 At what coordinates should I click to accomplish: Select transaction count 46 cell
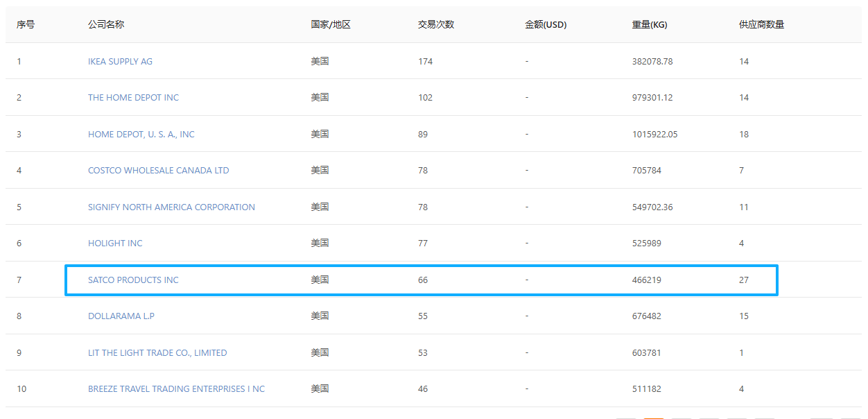pyautogui.click(x=423, y=389)
